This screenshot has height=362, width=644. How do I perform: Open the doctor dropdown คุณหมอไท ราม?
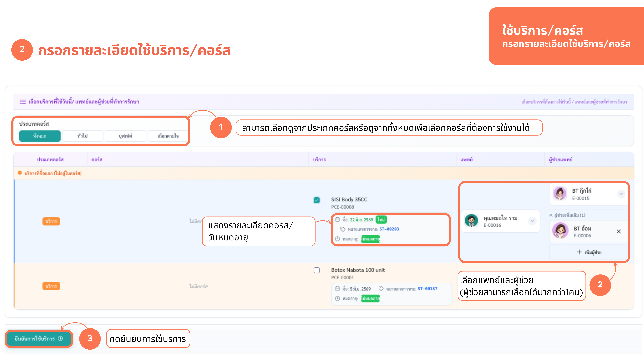coord(500,221)
